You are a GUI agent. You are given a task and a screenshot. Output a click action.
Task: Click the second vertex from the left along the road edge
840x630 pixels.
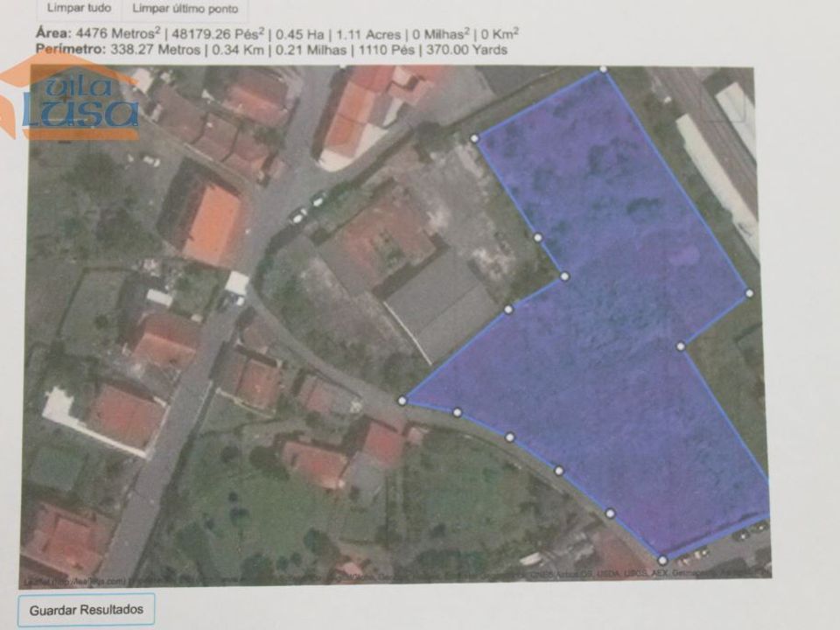457,412
